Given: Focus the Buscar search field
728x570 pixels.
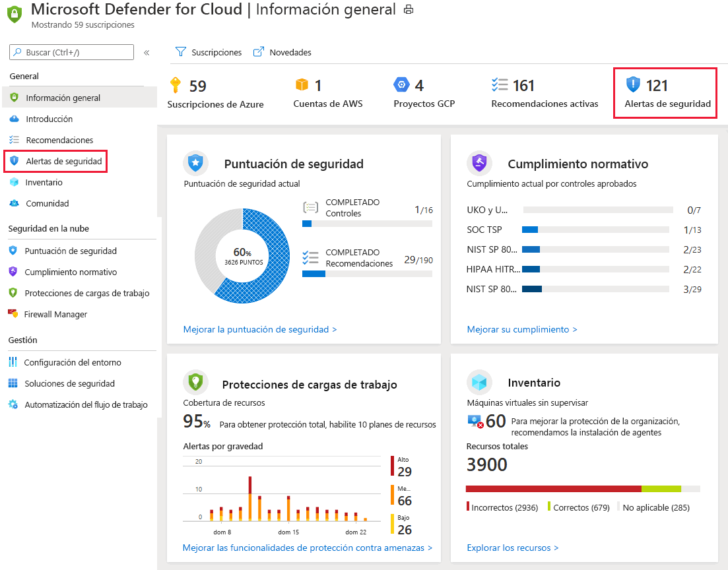Looking at the screenshot, I should pyautogui.click(x=71, y=52).
